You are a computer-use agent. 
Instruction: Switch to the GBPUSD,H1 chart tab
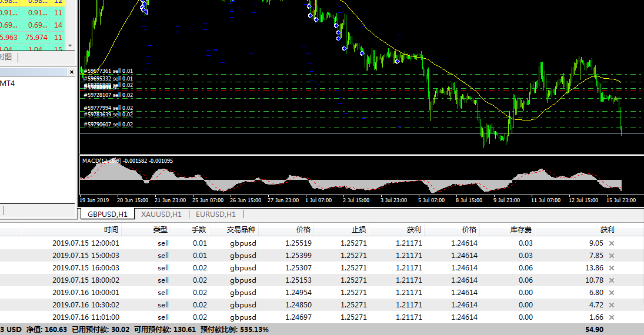pos(108,215)
